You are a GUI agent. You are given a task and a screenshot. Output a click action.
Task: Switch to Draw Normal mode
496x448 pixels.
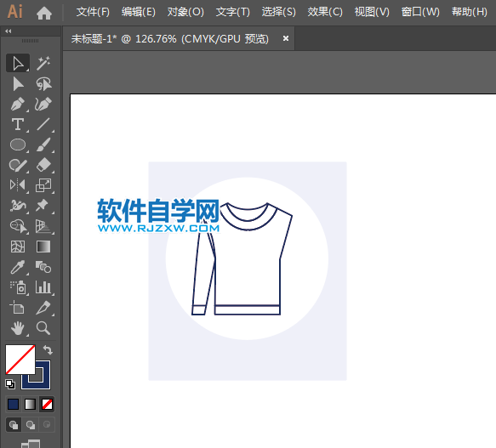(14, 424)
